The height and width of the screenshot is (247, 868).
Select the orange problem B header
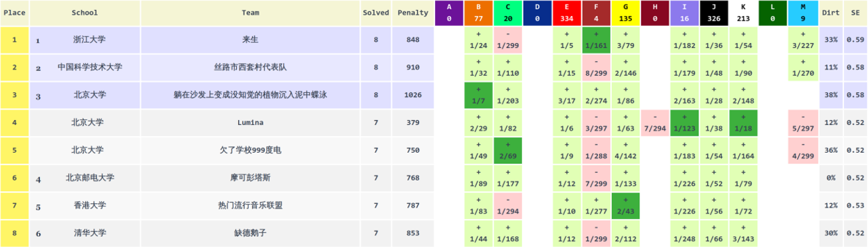coord(478,13)
